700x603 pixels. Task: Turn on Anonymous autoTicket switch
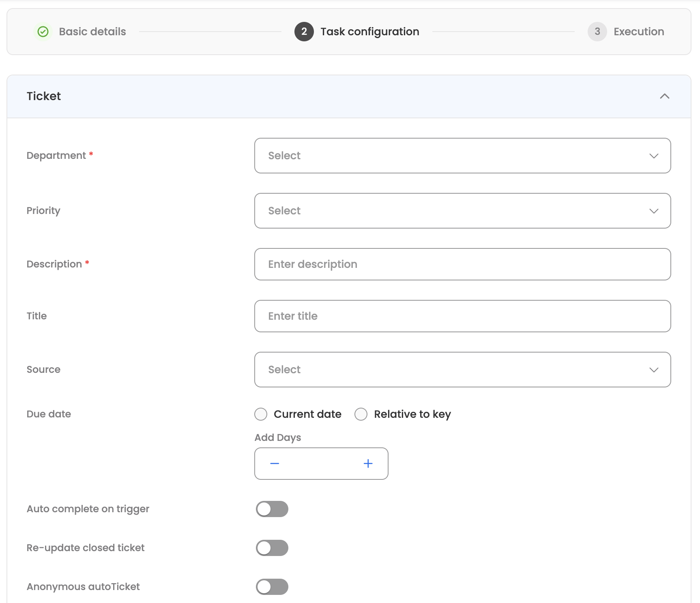pyautogui.click(x=272, y=587)
